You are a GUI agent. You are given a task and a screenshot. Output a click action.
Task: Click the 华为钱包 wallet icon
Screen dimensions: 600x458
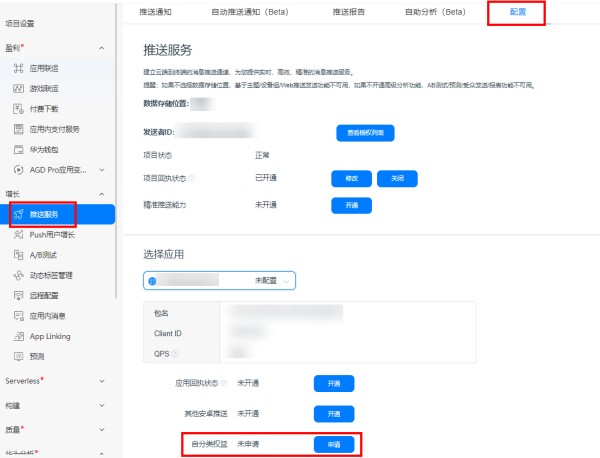click(18, 150)
